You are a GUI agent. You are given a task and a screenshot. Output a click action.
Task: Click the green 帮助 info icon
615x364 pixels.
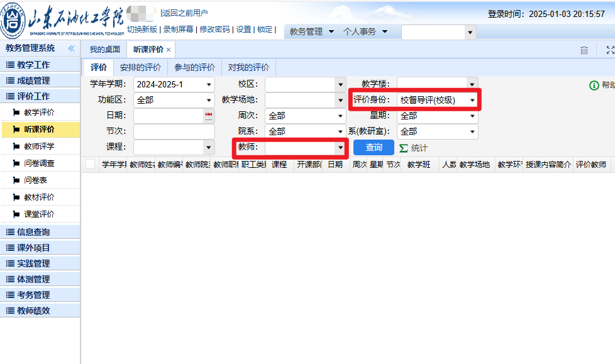coord(594,85)
